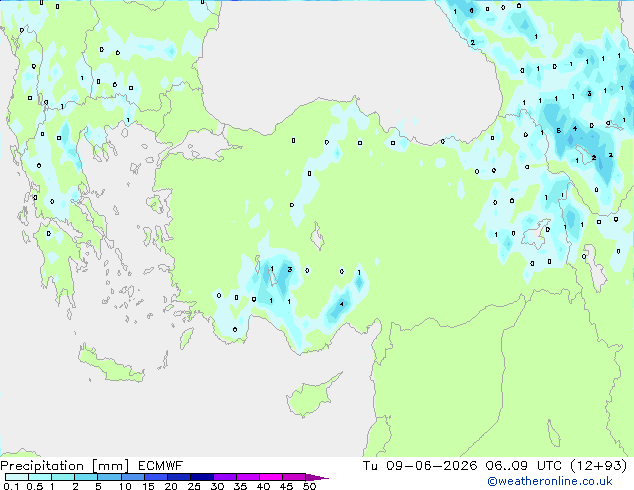Click the '06..09 UTC' time label
Screen dimensions: 634x490
click(x=524, y=466)
